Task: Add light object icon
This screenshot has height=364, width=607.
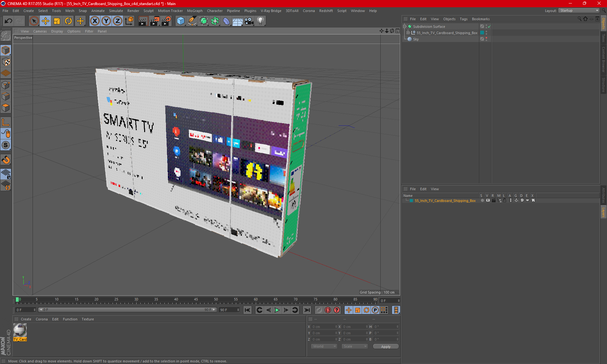Action: point(260,21)
